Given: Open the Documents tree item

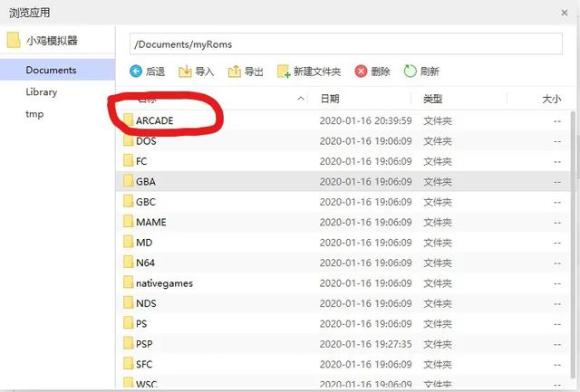Looking at the screenshot, I should pos(57,70).
